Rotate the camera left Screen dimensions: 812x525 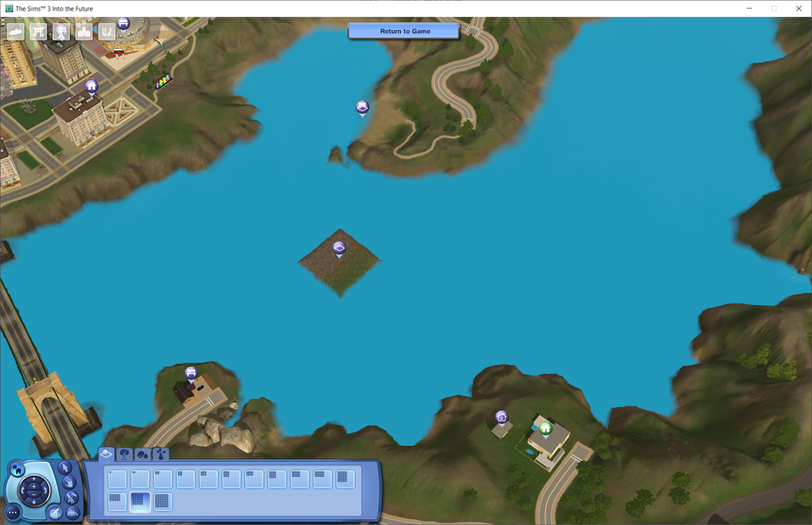(x=23, y=490)
